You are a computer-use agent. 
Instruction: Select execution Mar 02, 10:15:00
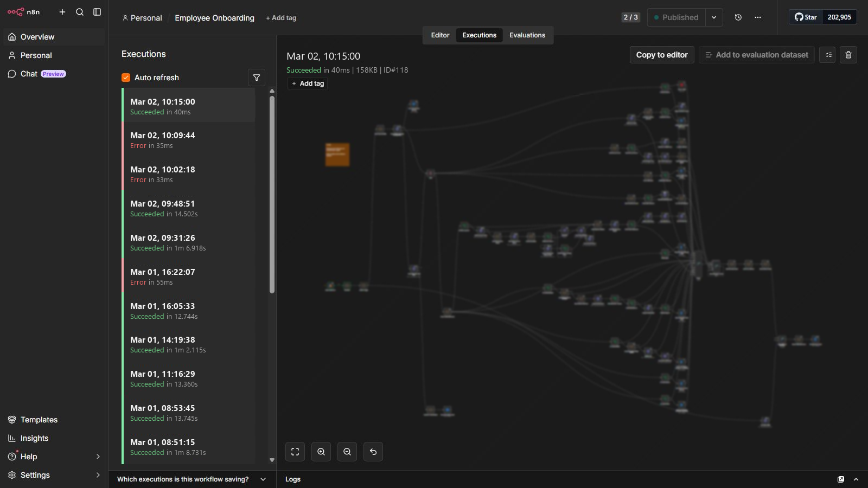(x=188, y=105)
